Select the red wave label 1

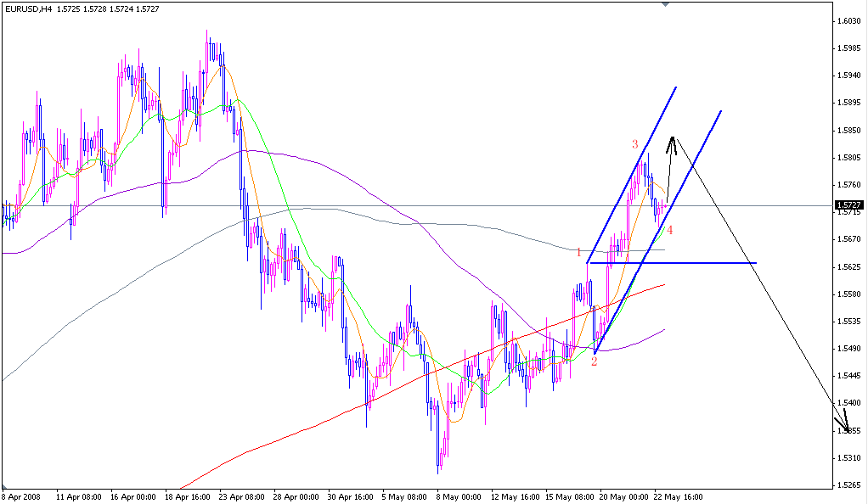(x=579, y=253)
